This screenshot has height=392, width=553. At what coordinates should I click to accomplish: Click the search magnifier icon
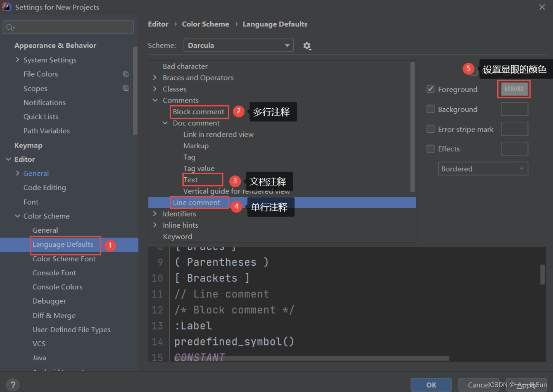pyautogui.click(x=10, y=27)
